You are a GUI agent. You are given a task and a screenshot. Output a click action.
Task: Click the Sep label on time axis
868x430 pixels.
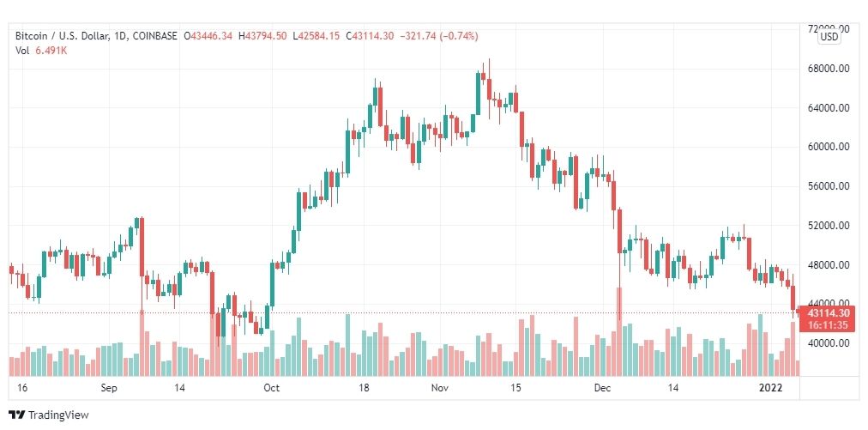click(109, 388)
